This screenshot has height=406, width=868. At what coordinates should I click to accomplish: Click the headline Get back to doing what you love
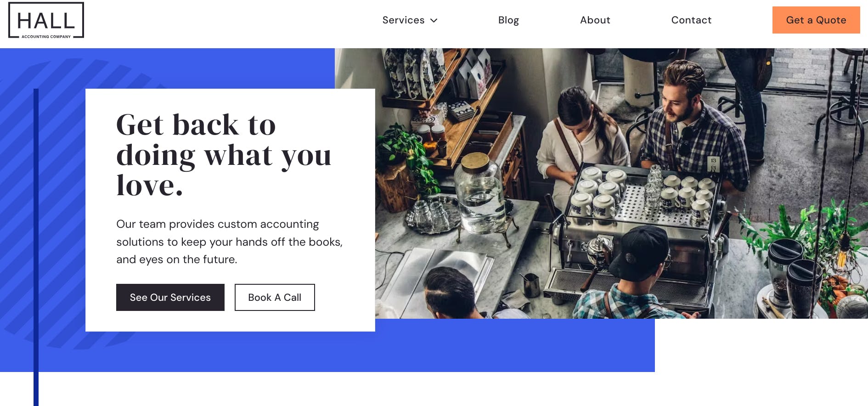[x=224, y=155]
